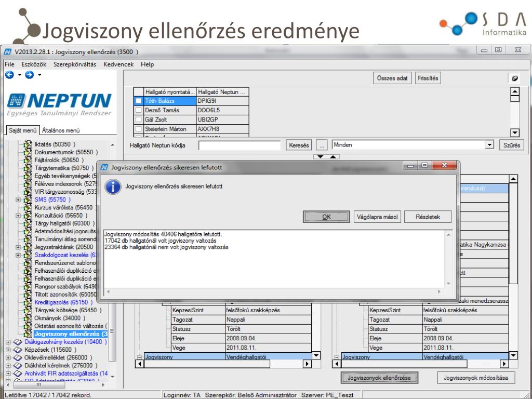The image size is (532, 399).
Task: Click the Neptun icon in dialog title
Action: pos(104,167)
